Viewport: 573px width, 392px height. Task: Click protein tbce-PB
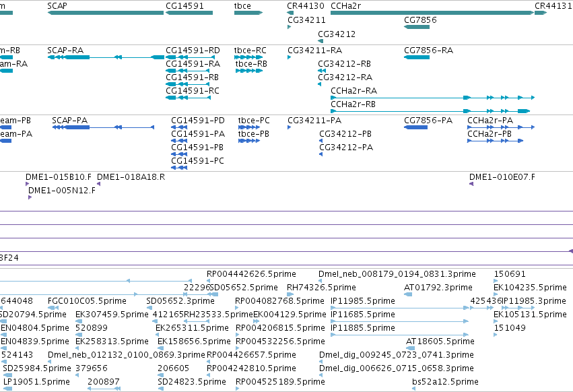(x=253, y=134)
